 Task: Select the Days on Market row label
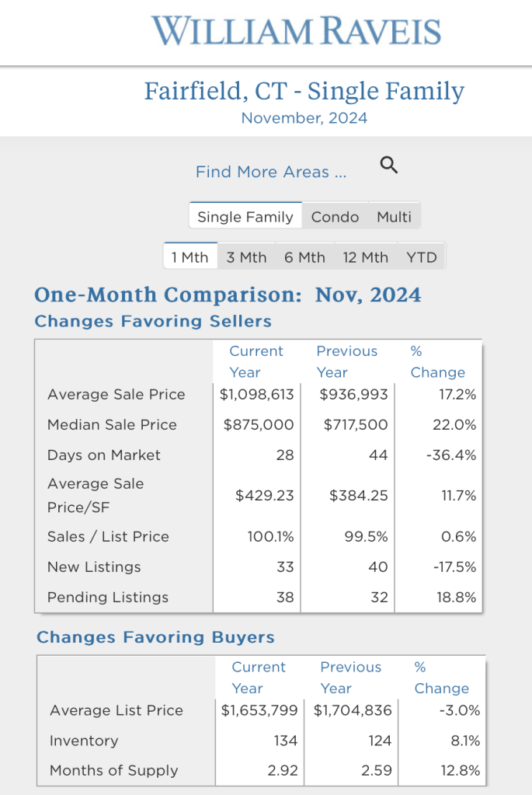point(104,455)
